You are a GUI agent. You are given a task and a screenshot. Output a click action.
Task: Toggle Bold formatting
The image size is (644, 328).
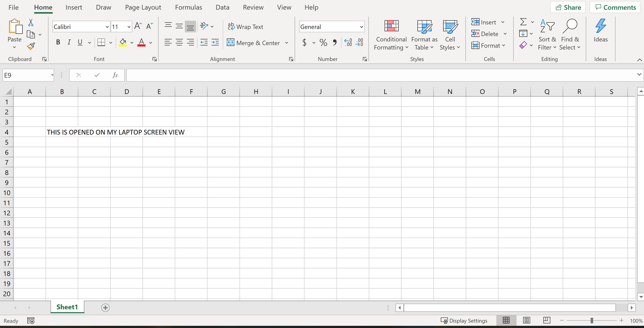pos(58,42)
